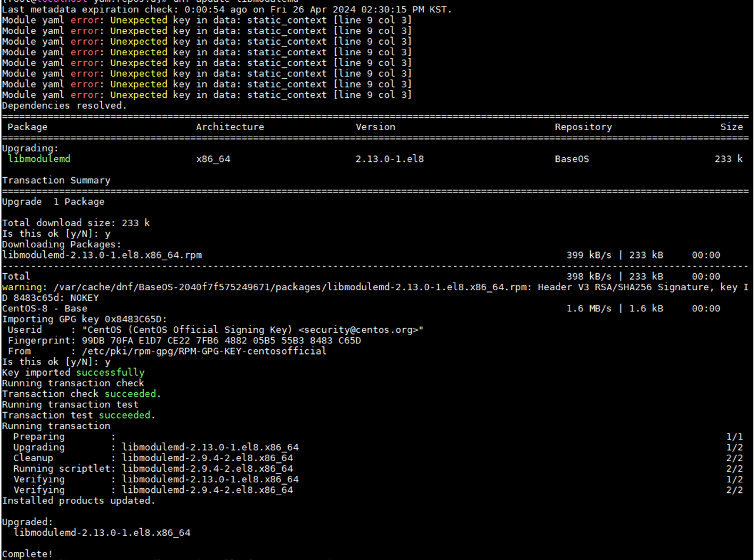Select the Transaction check succeeded line
This screenshot has width=754, height=560.
click(x=80, y=393)
